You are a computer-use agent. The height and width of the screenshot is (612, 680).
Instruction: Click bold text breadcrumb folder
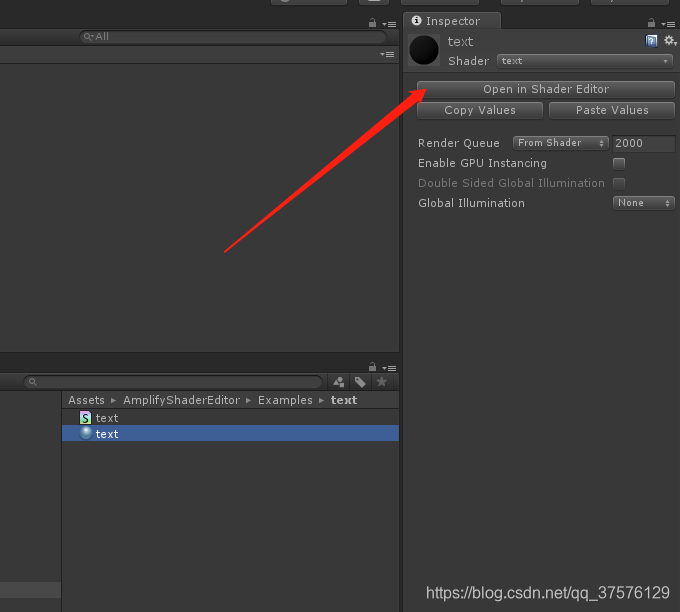344,400
